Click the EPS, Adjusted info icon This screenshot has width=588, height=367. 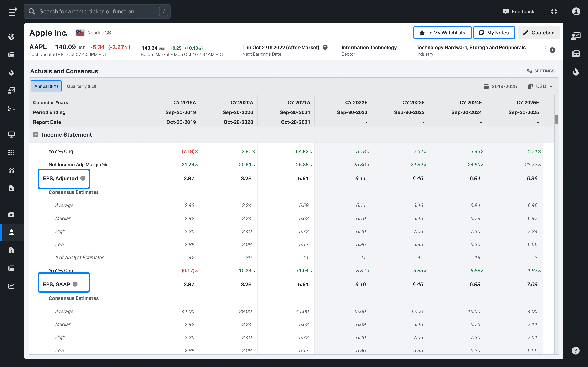(x=83, y=178)
